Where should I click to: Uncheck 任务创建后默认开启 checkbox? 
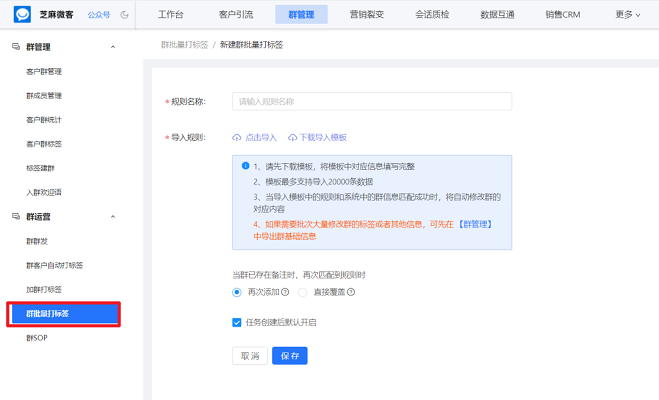coord(237,323)
